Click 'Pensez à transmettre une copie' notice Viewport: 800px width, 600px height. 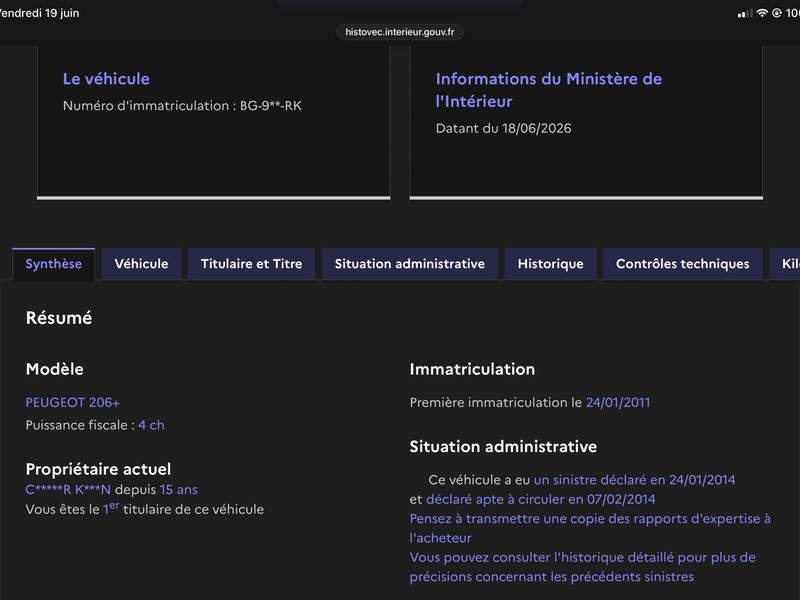point(590,528)
